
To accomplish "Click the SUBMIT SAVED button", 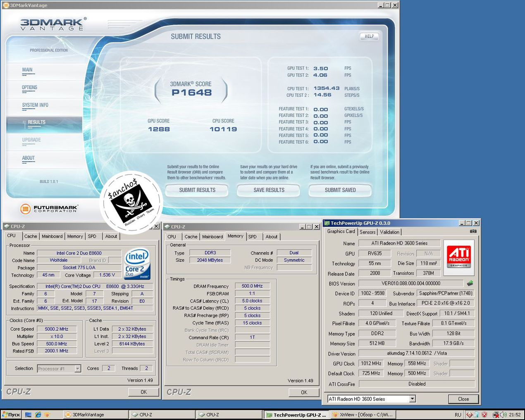I will 340,190.
